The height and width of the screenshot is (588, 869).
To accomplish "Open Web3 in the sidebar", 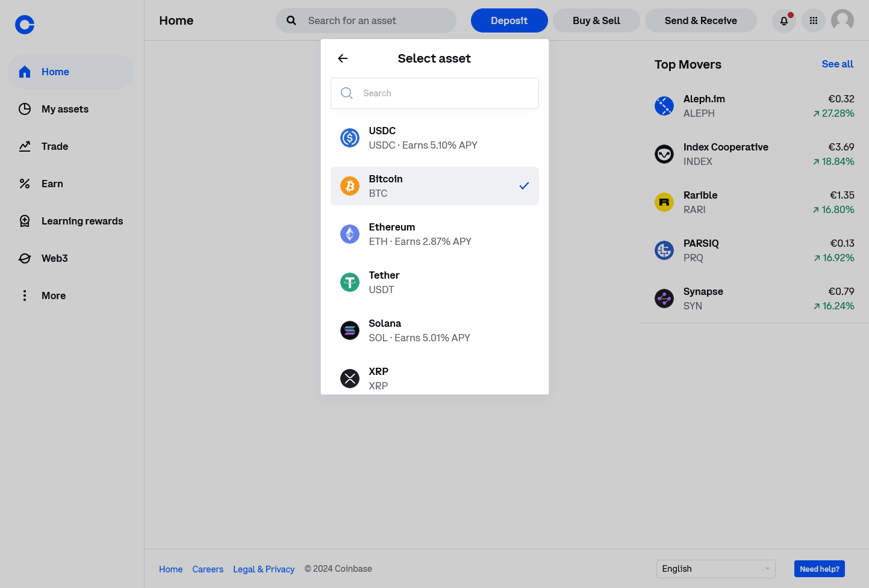I will click(x=70, y=258).
